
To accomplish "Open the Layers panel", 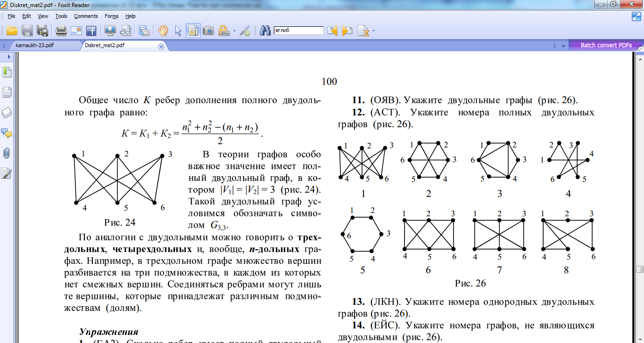I will tap(7, 113).
